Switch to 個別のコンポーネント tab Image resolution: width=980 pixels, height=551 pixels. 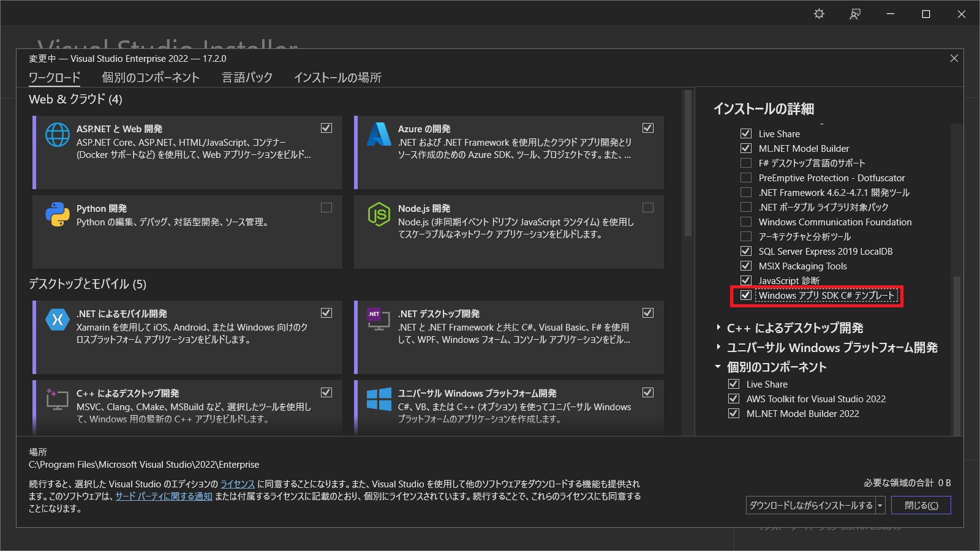click(151, 78)
